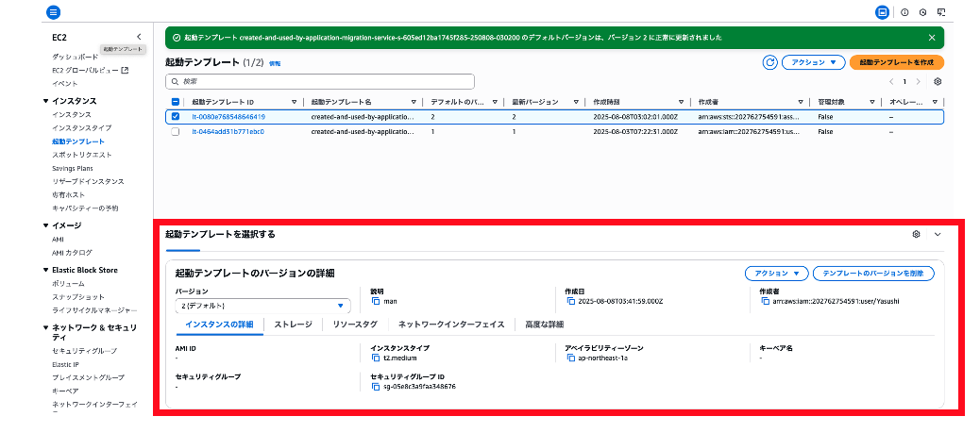Click the blue split-panel icon in top bar
The height and width of the screenshot is (433, 980).
tap(882, 12)
